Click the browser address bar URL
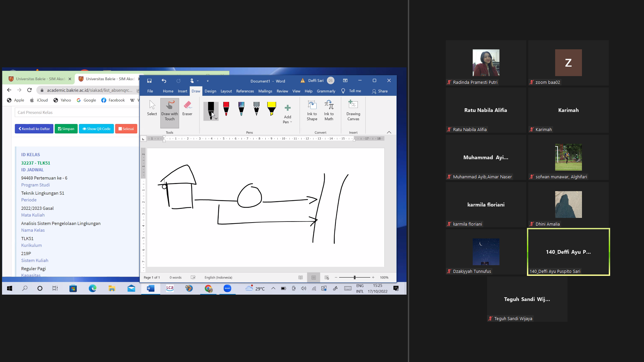644x362 pixels. click(x=90, y=90)
